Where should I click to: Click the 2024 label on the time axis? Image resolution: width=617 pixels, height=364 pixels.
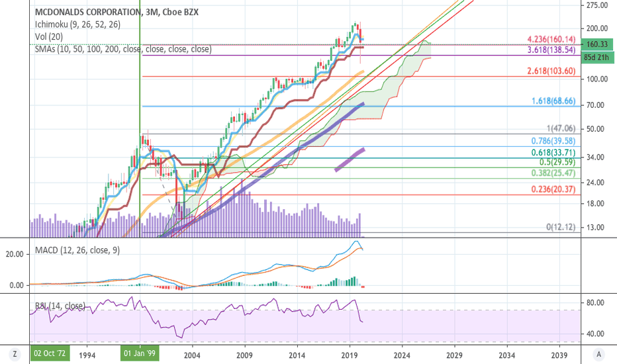(402, 355)
